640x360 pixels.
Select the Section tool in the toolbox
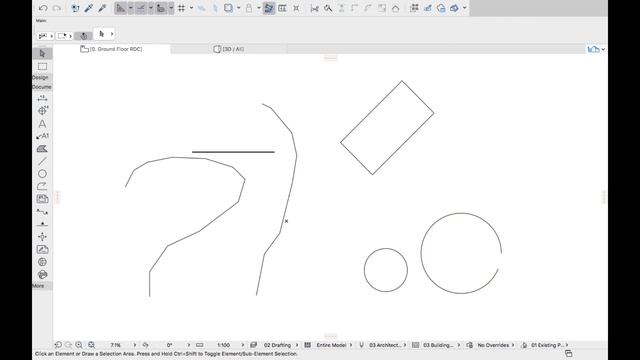click(x=42, y=211)
